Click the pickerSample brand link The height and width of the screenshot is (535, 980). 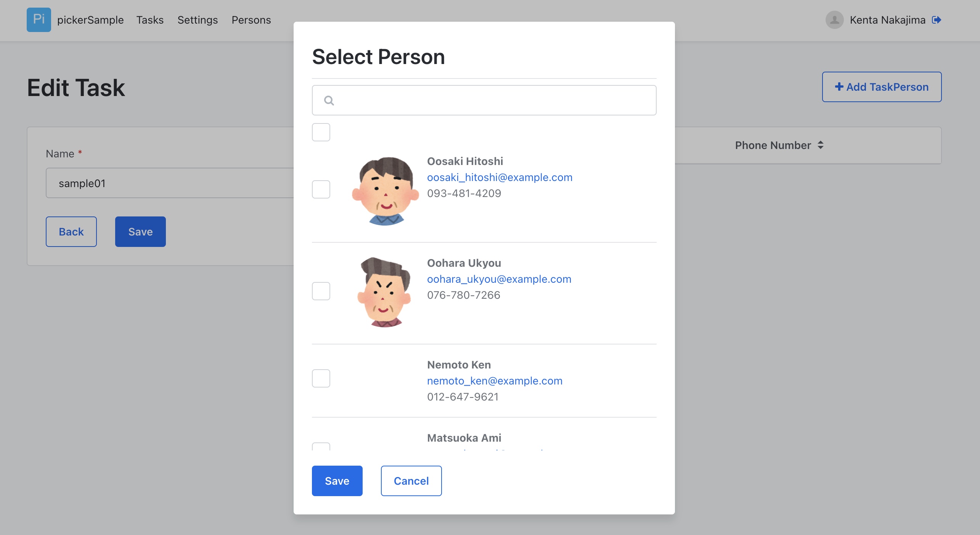point(90,20)
